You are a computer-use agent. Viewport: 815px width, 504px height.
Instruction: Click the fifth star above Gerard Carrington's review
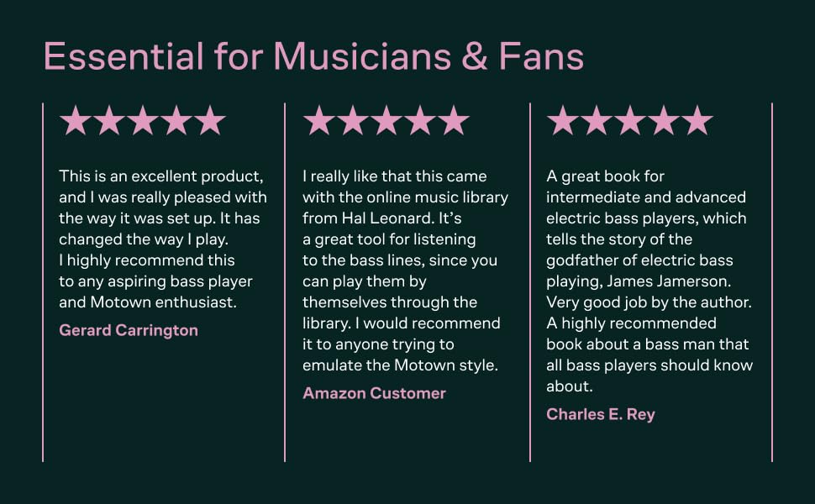[x=210, y=121]
